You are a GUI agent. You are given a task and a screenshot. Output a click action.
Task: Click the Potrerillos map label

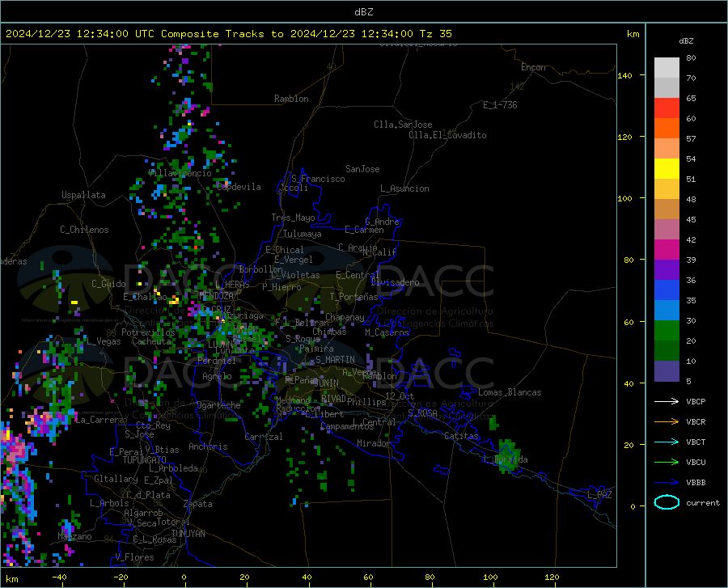pyautogui.click(x=148, y=332)
